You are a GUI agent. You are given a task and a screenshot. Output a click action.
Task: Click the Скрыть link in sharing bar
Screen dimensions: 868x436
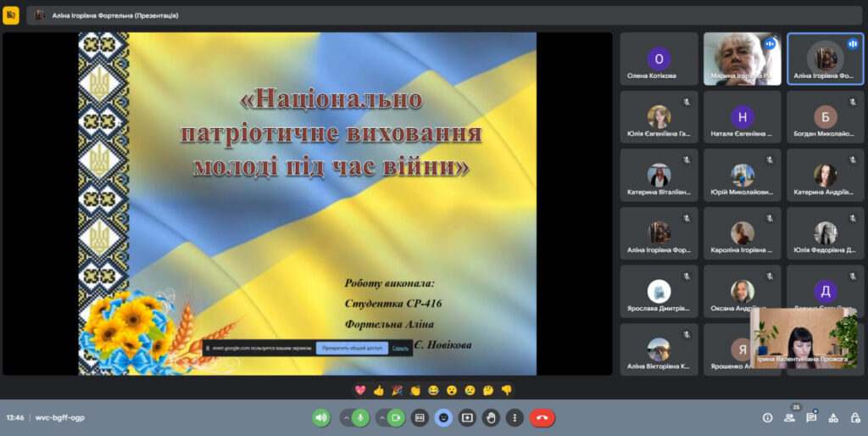pyautogui.click(x=400, y=348)
